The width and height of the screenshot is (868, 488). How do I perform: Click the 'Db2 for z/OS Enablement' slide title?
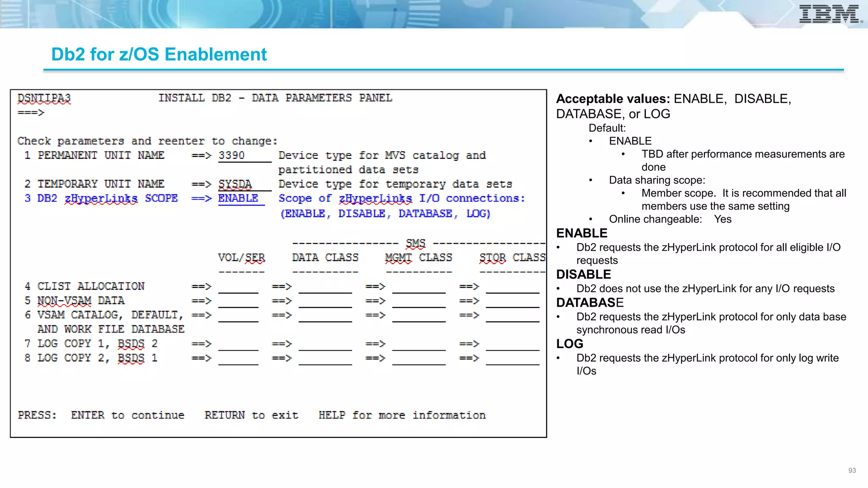pyautogui.click(x=159, y=54)
